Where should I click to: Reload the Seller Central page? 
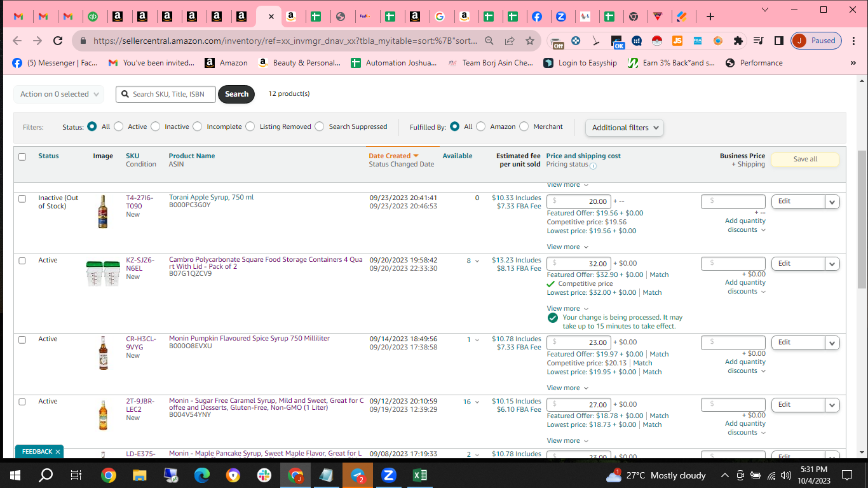[58, 41]
